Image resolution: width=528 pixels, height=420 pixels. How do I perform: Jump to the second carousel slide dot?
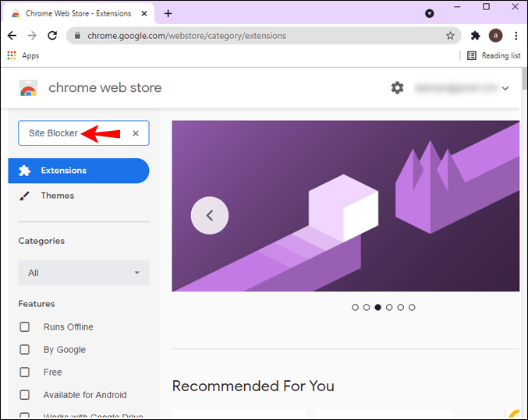pos(367,307)
